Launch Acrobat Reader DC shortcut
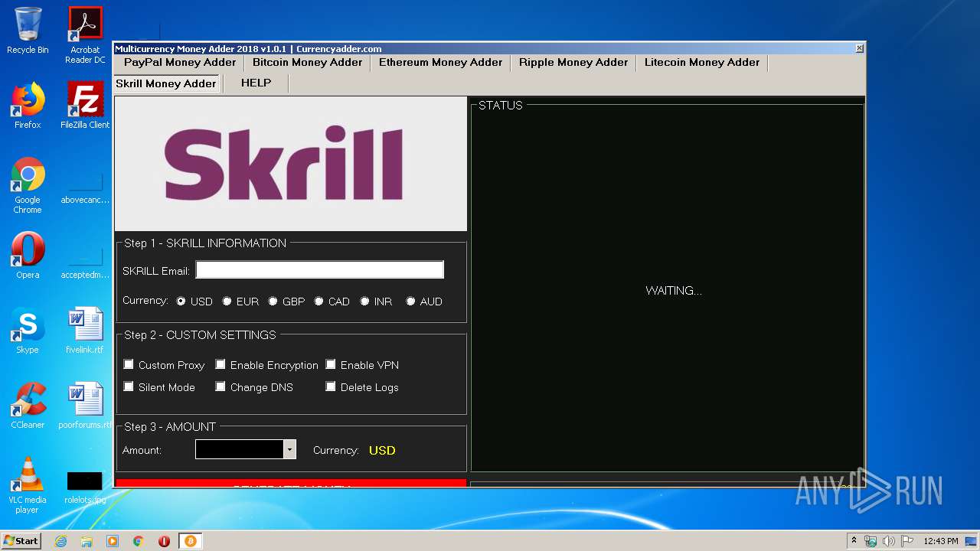The image size is (980, 551). (85, 35)
